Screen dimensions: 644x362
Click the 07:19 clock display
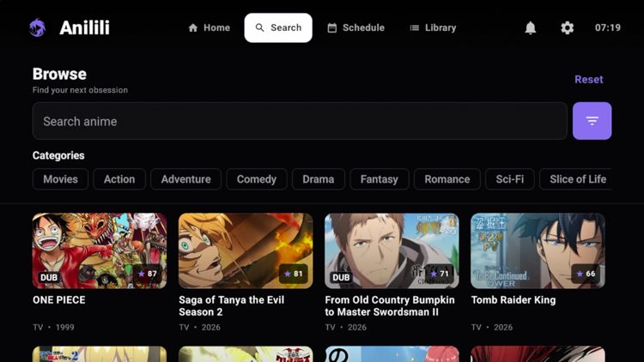[x=608, y=27]
